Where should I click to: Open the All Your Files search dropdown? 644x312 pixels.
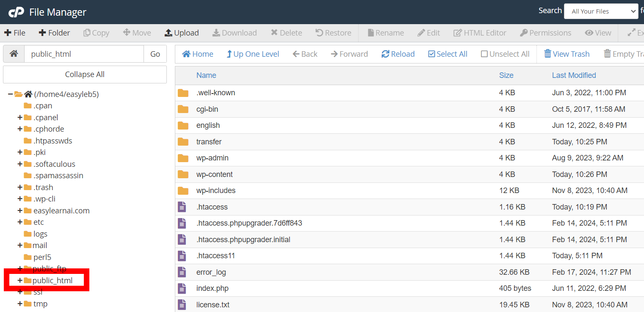[600, 11]
